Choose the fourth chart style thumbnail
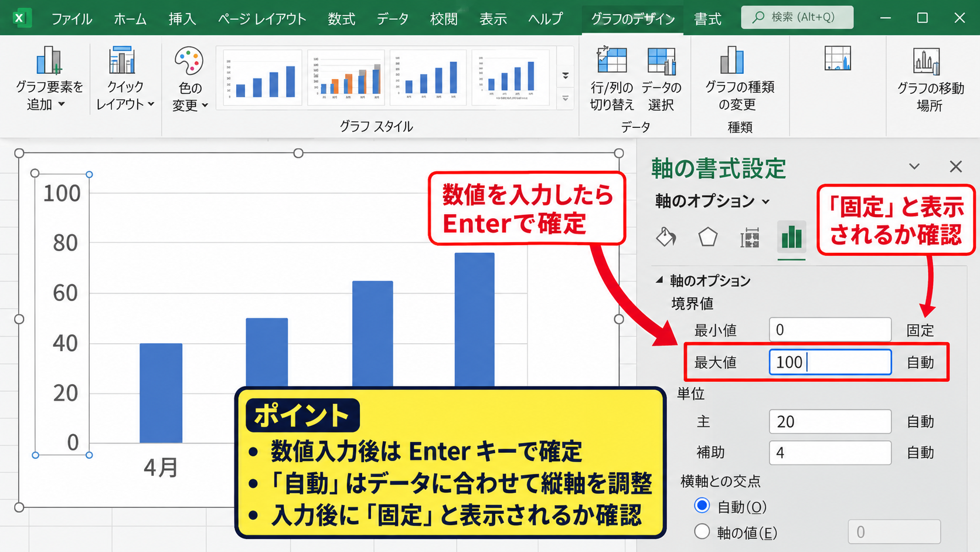Viewport: 980px width, 552px height. click(510, 77)
